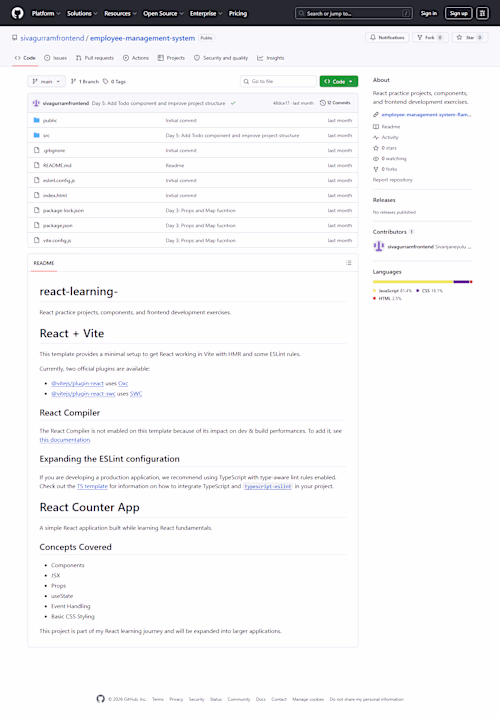Fork this repository
The height and width of the screenshot is (718, 500).
click(429, 38)
